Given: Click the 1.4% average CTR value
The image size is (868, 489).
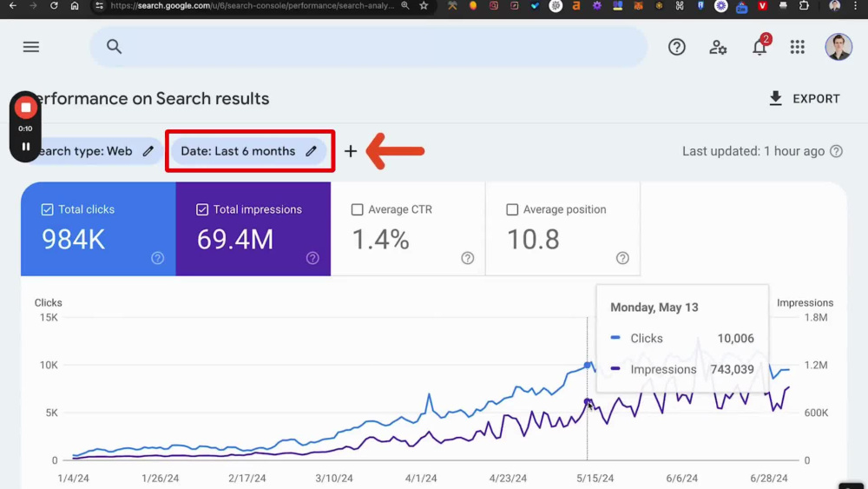Looking at the screenshot, I should [381, 240].
